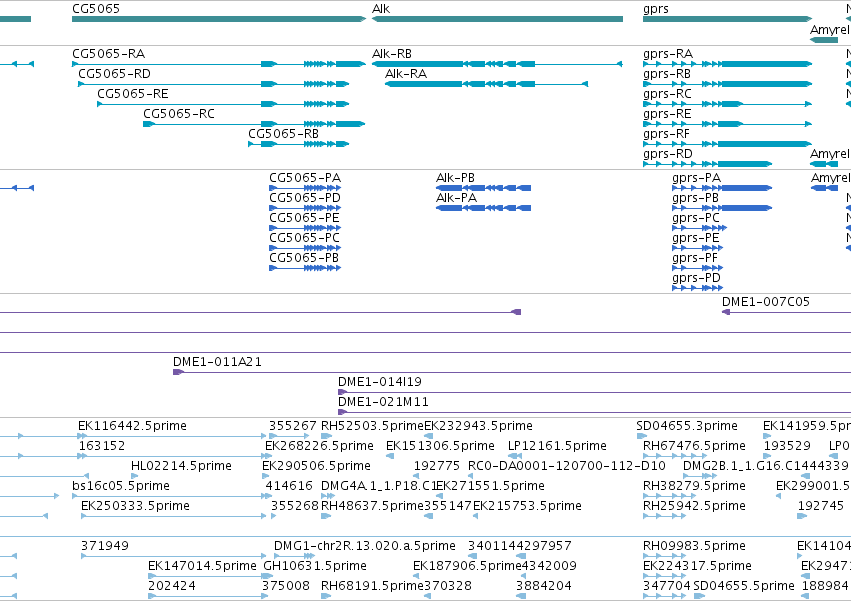Click the CG5065-RB transcript label
This screenshot has height=601, width=851.
(x=283, y=134)
